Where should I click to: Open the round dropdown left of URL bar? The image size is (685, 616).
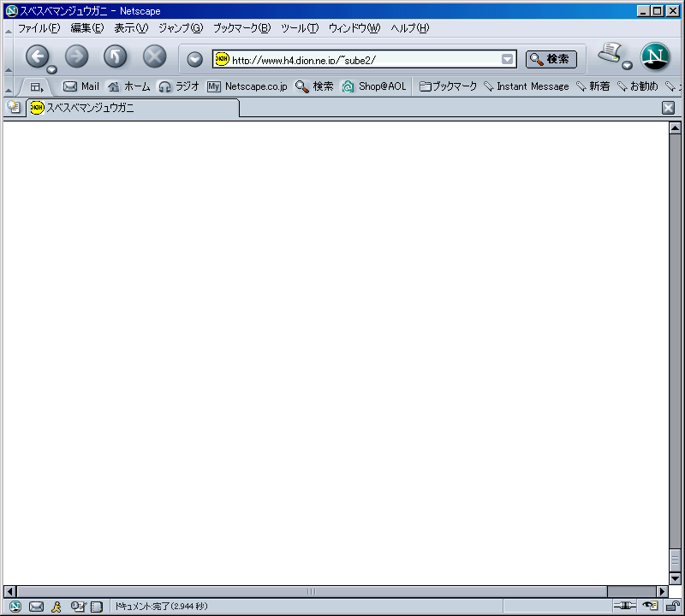pos(195,59)
